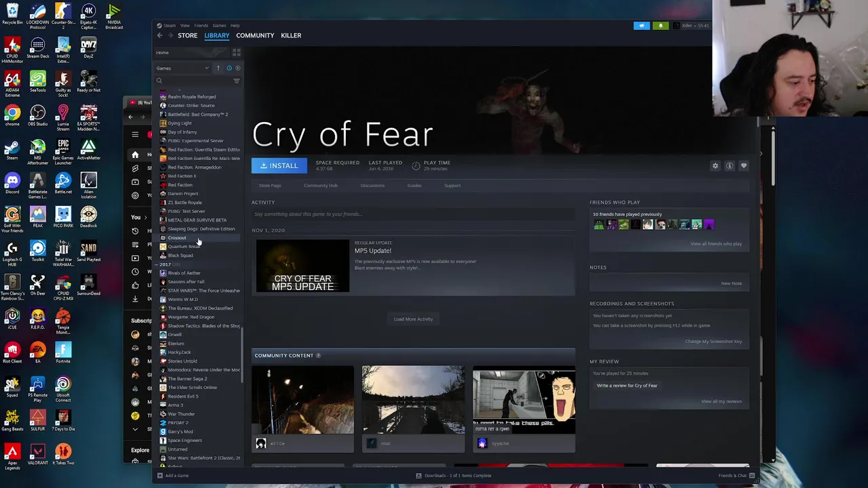The height and width of the screenshot is (488, 868).
Task: Open the YouTube hamburger menu in browser
Action: click(x=135, y=135)
